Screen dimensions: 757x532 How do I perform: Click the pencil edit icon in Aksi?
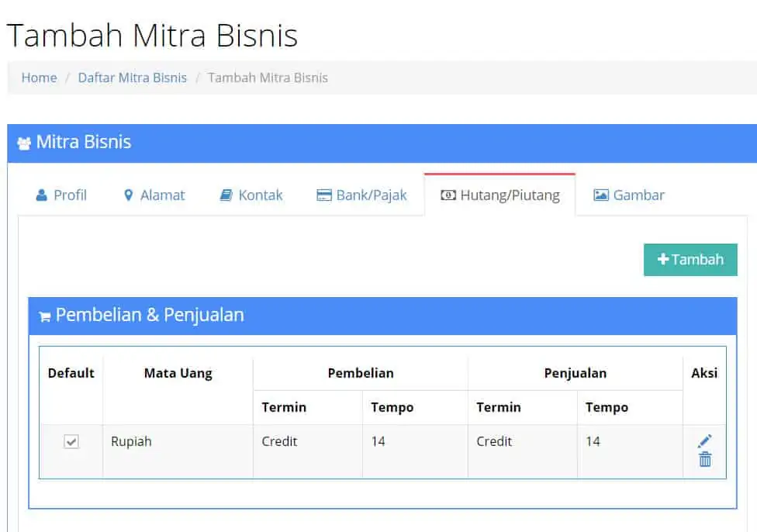point(705,440)
